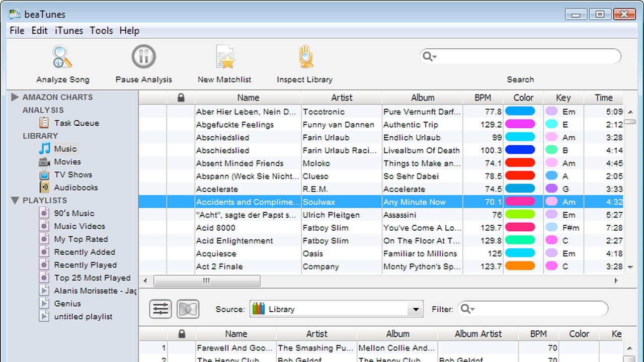Expand the AMAZON CHARTS section
The width and height of the screenshot is (644, 362).
pyautogui.click(x=15, y=97)
